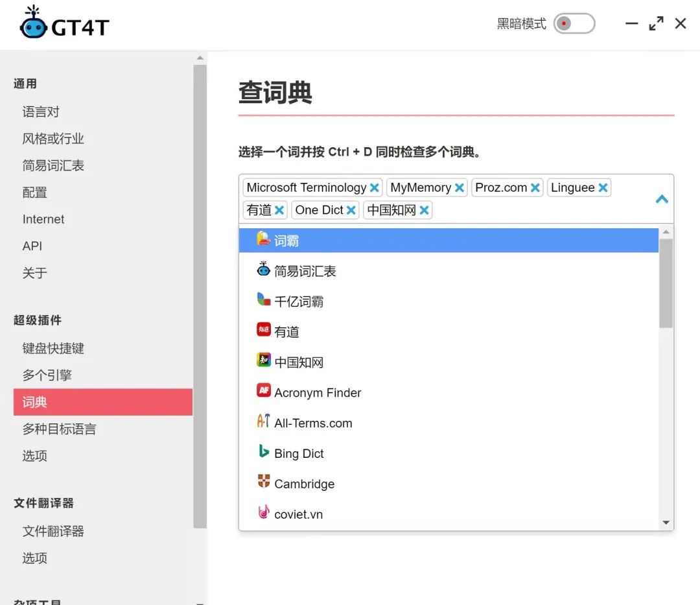Click the GT4T robot logo
This screenshot has height=605, width=700.
34,22
